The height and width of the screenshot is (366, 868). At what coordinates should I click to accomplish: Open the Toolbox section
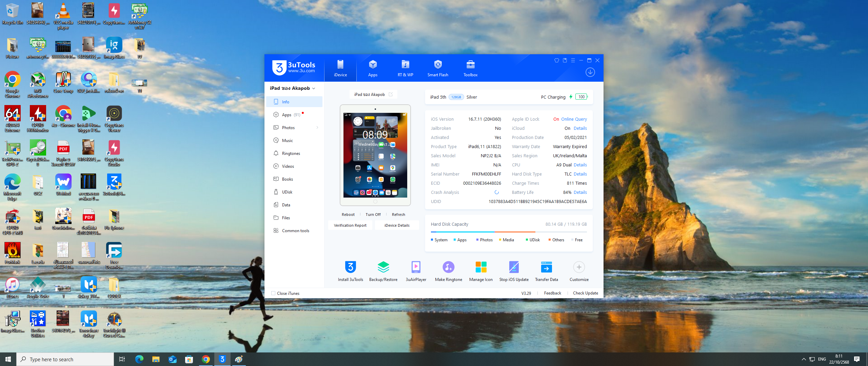coord(470,68)
